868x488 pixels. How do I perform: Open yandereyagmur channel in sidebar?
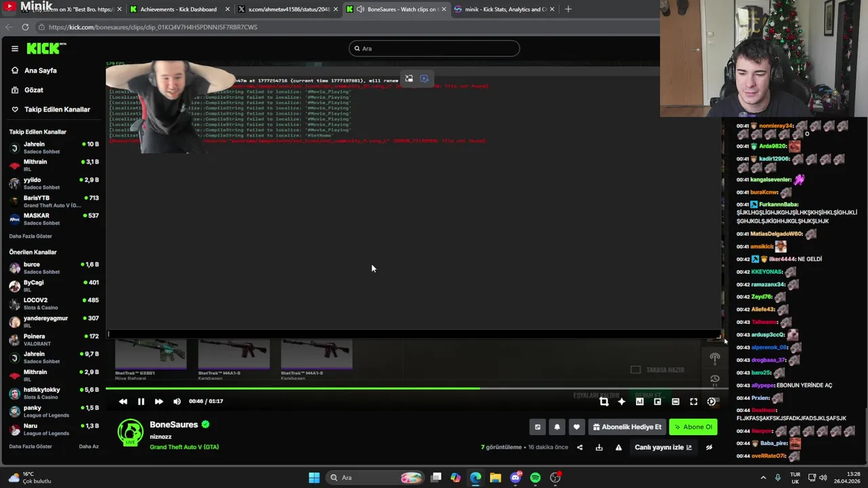54,321
